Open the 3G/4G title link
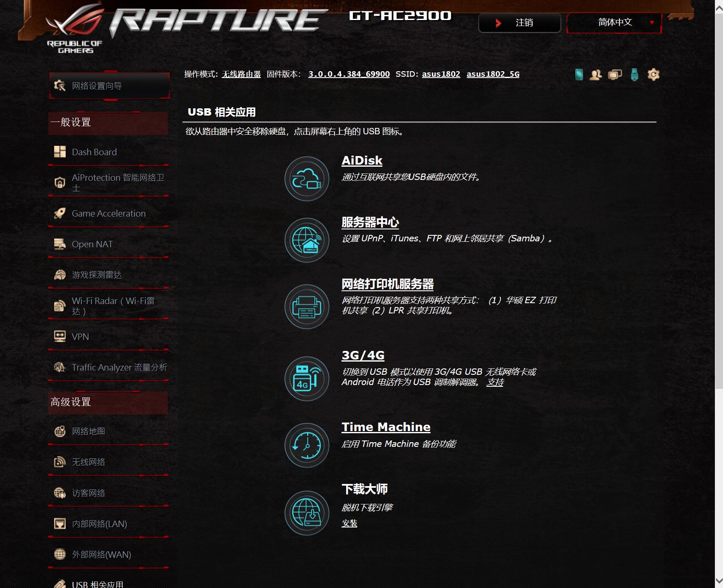Viewport: 723px width, 588px height. (x=363, y=355)
